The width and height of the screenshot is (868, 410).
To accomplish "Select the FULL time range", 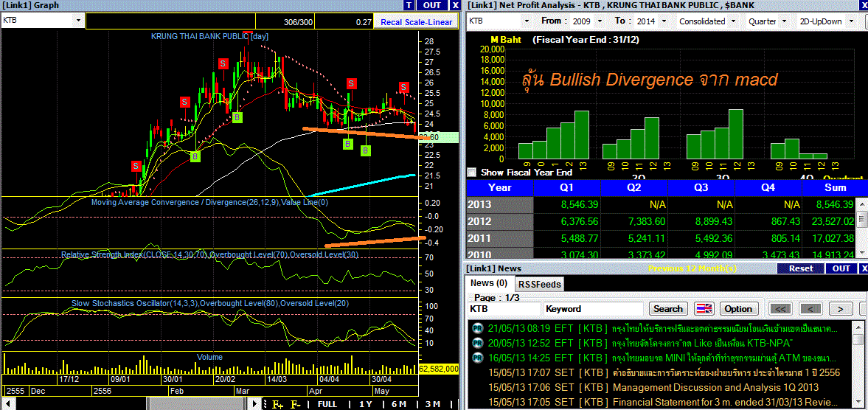I will 327,404.
